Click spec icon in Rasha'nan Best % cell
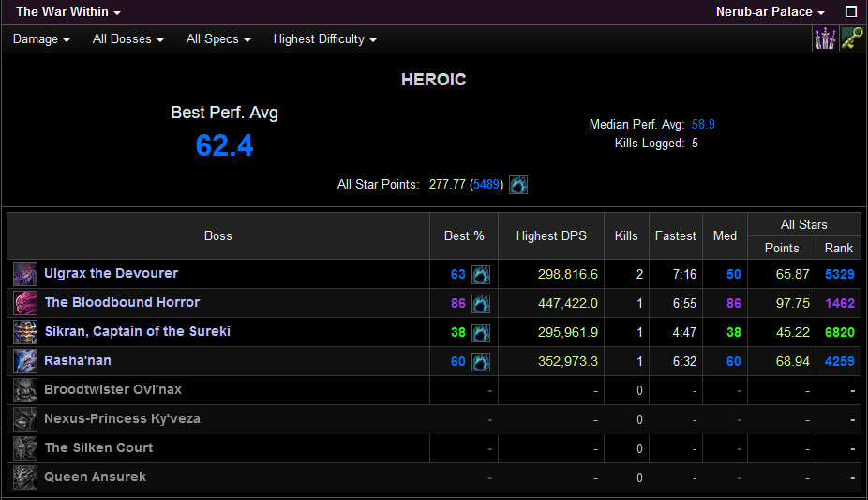 click(481, 361)
